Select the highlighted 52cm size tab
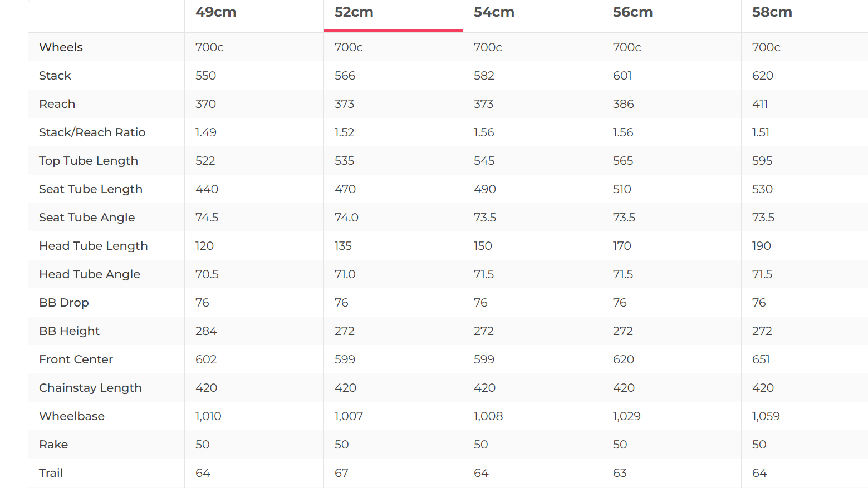868x488 pixels. pos(354,12)
